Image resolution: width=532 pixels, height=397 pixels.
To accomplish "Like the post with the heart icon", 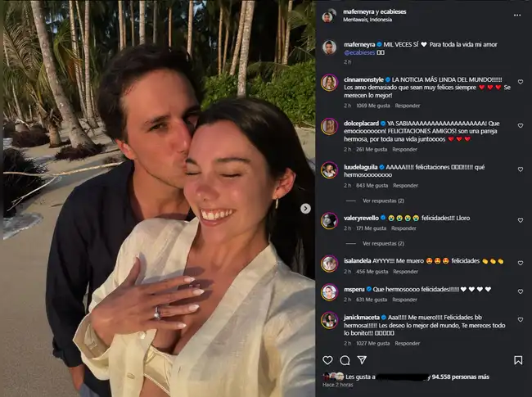I will (327, 360).
